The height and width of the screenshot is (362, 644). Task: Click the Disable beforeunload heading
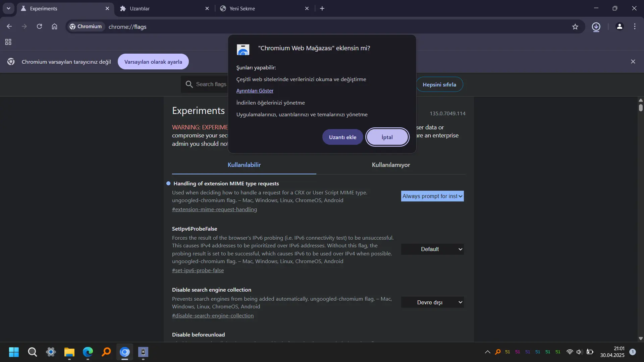[199, 335]
